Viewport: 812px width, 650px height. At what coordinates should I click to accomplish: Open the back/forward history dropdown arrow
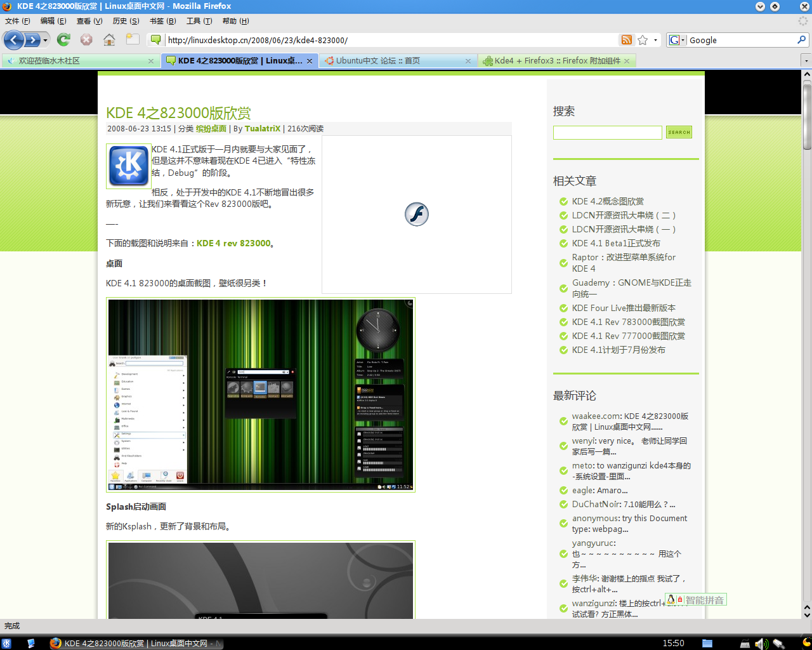45,40
